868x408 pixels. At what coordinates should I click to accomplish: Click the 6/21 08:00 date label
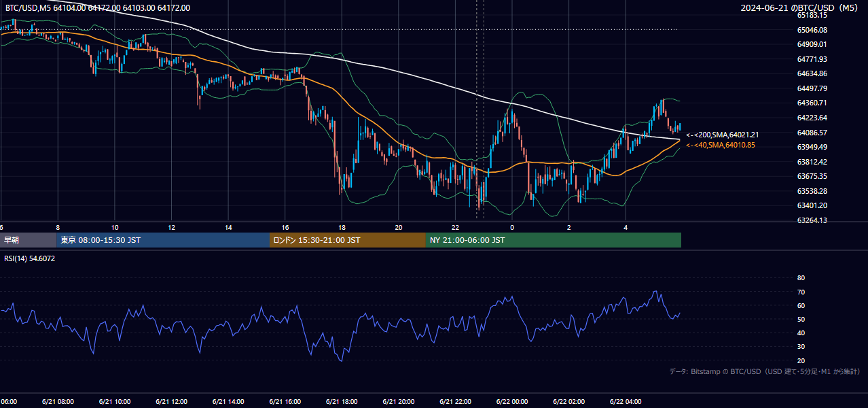point(57,402)
